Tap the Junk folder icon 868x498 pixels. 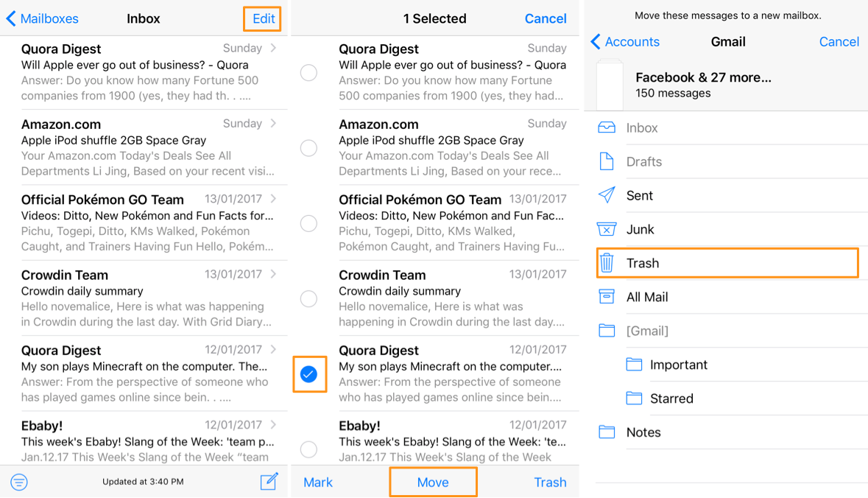point(607,230)
